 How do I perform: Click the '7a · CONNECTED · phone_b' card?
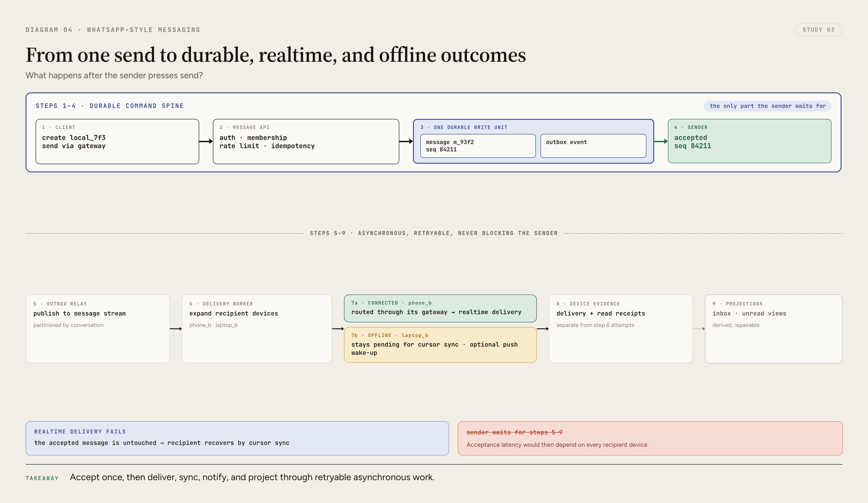(440, 308)
